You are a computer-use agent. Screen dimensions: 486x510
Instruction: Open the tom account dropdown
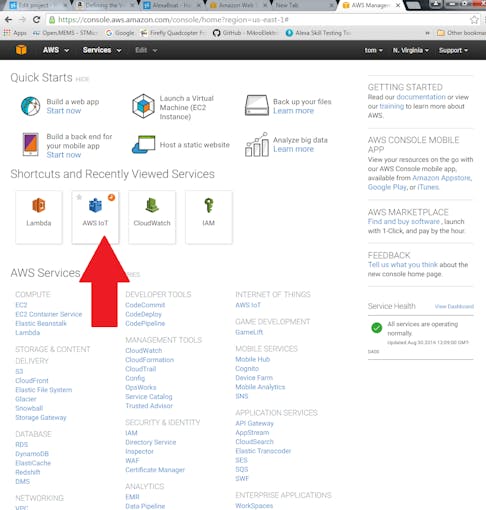[x=373, y=50]
